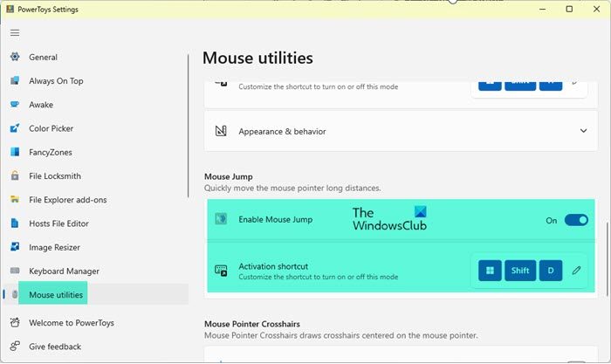Screen dimensions: 611x364
Task: Click the Activation shortcut label under Mouse Jump
Action: point(273,266)
